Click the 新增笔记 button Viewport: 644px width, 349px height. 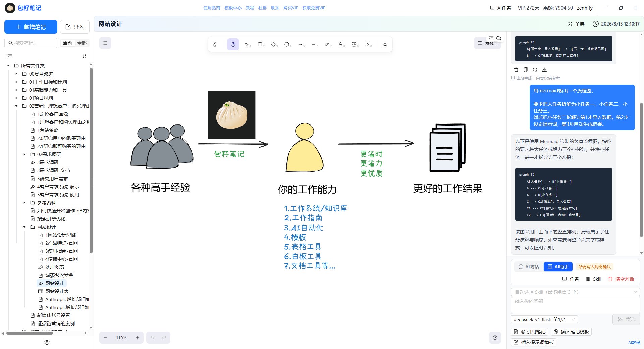coord(31,27)
